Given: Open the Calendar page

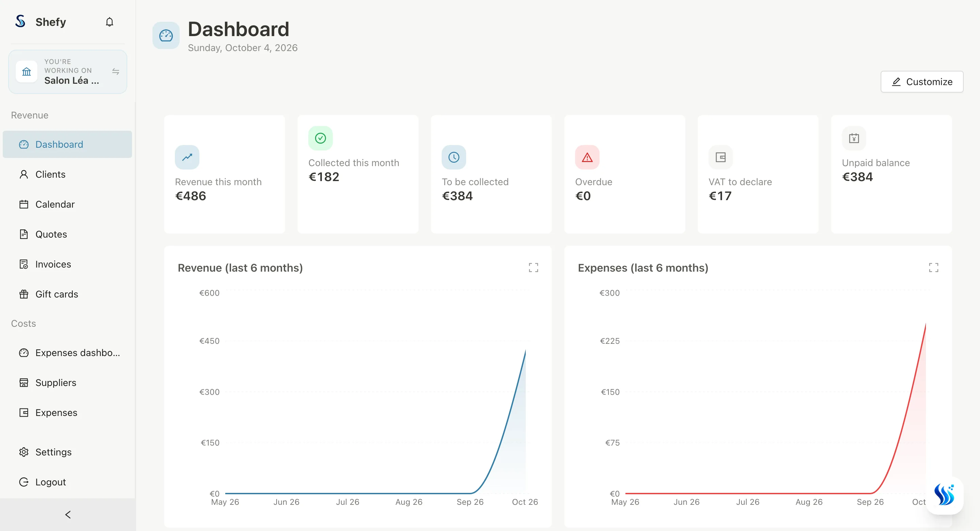Looking at the screenshot, I should click(67, 205).
